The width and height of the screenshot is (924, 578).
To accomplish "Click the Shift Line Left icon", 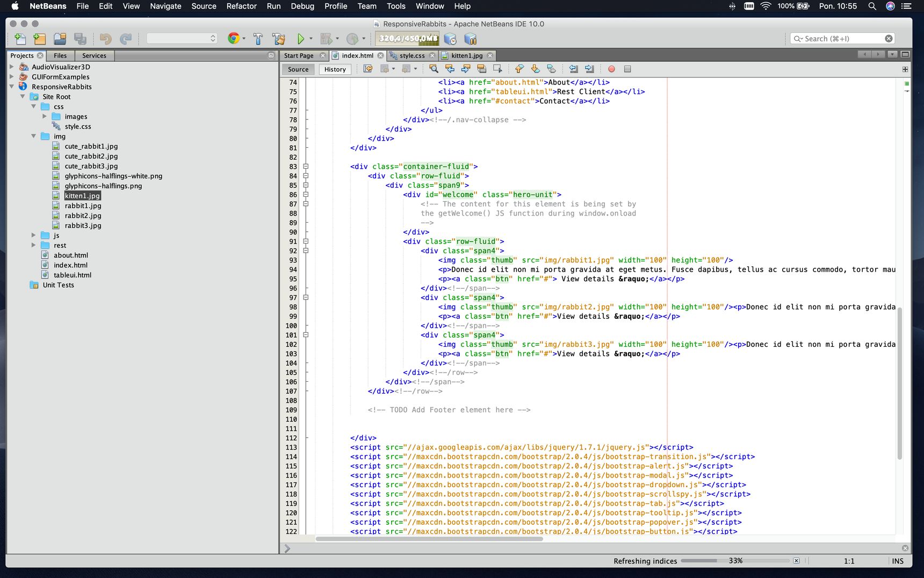I will pyautogui.click(x=573, y=69).
